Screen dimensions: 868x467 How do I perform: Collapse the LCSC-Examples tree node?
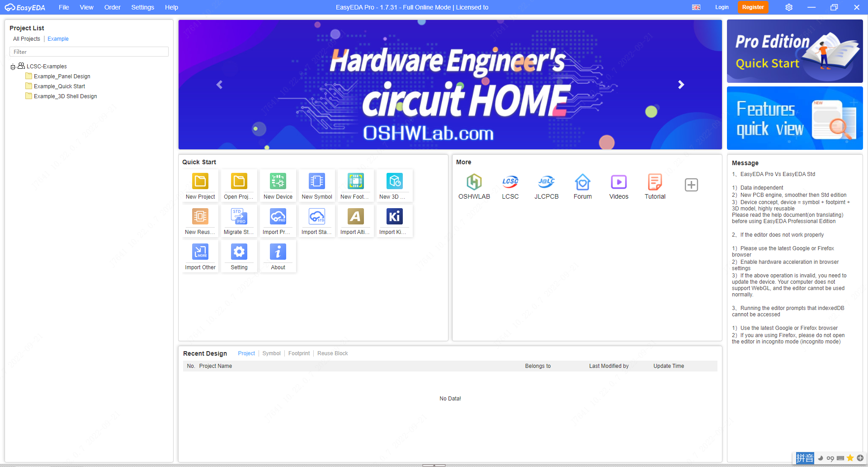(13, 67)
